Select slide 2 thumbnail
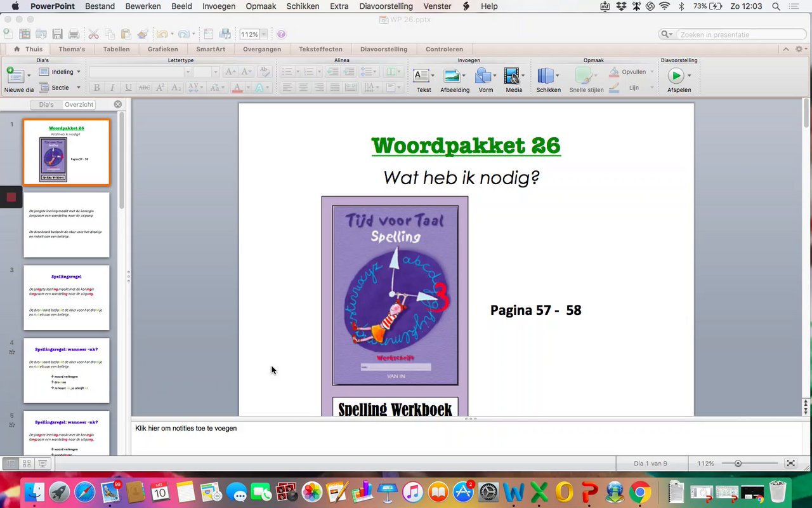The width and height of the screenshot is (812, 508). pyautogui.click(x=67, y=225)
